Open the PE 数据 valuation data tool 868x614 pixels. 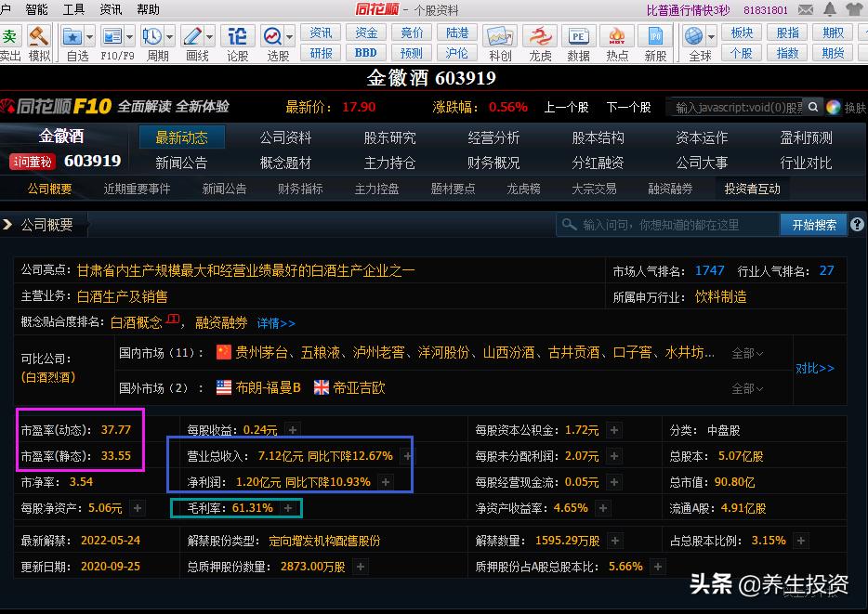click(x=577, y=37)
